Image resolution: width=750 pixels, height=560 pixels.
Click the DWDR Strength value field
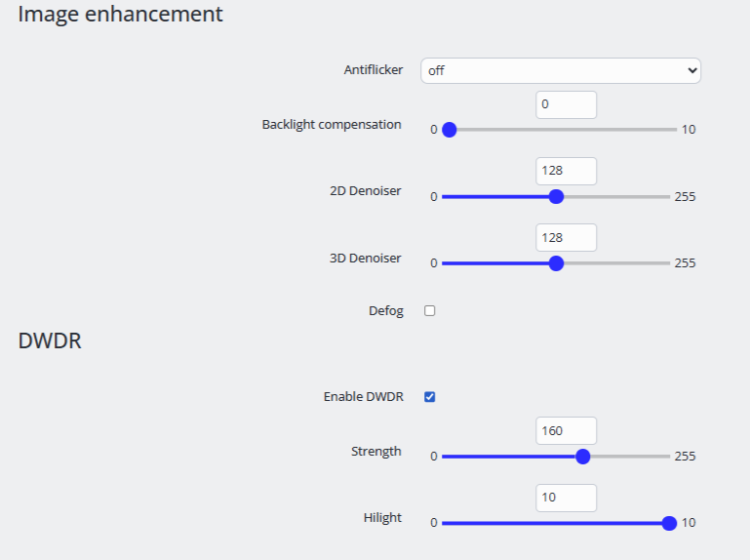pyautogui.click(x=566, y=430)
